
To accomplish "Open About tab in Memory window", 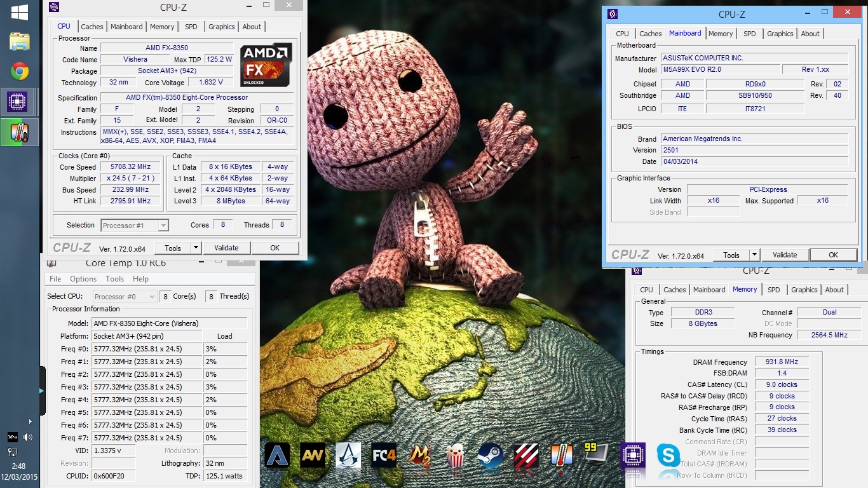I will click(834, 290).
